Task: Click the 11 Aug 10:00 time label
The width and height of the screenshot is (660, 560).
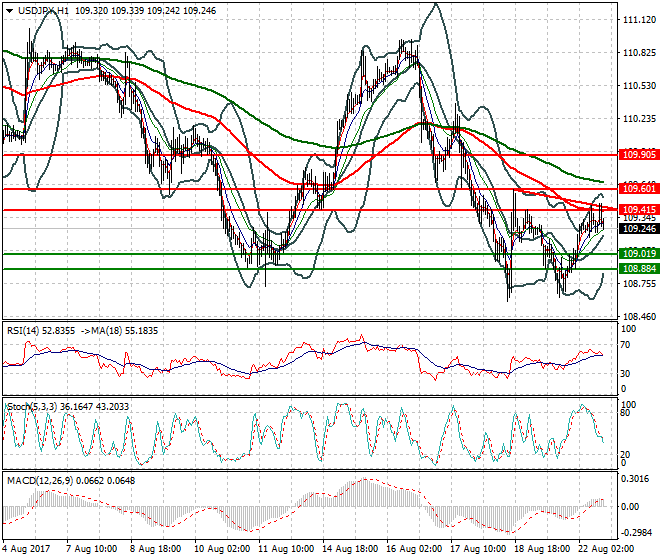Action: click(286, 549)
